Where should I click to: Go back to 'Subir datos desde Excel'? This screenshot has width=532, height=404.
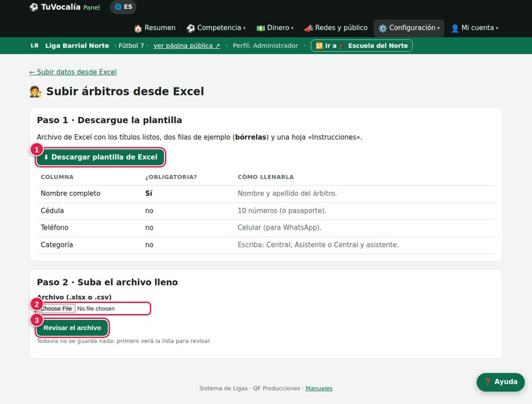[73, 72]
